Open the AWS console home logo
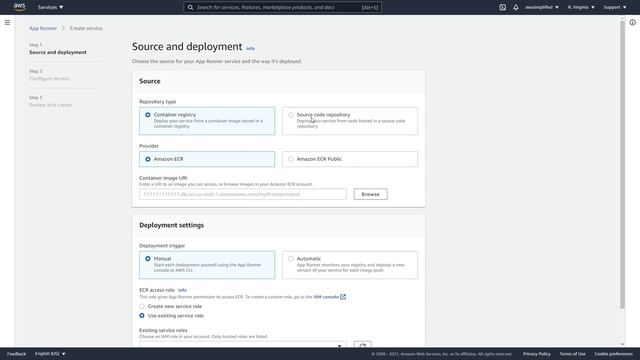This screenshot has width=640, height=360. [x=19, y=7]
